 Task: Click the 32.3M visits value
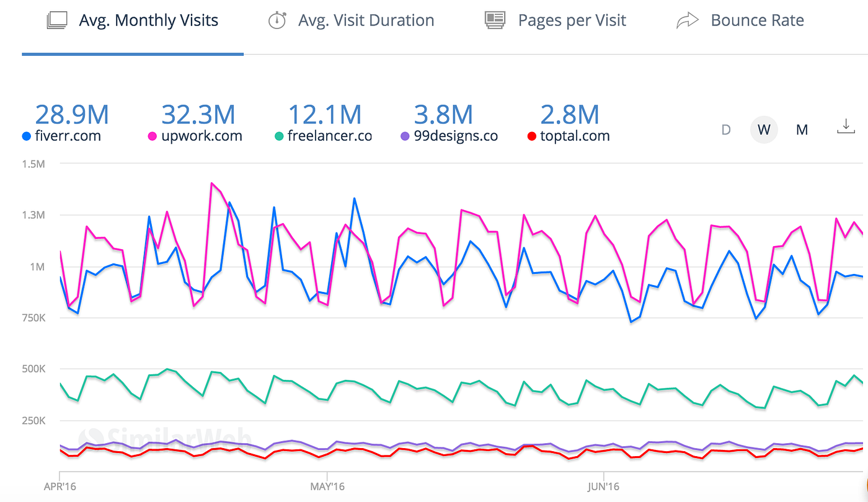tap(198, 115)
